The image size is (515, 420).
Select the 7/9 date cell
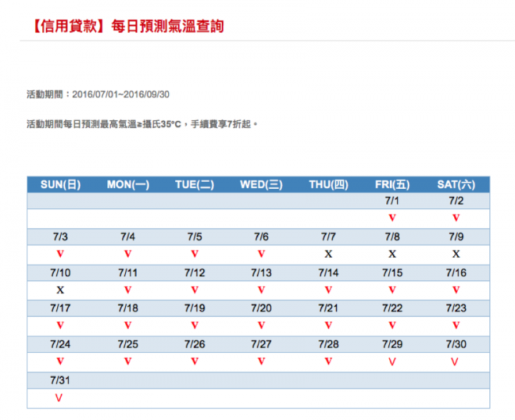(x=456, y=237)
